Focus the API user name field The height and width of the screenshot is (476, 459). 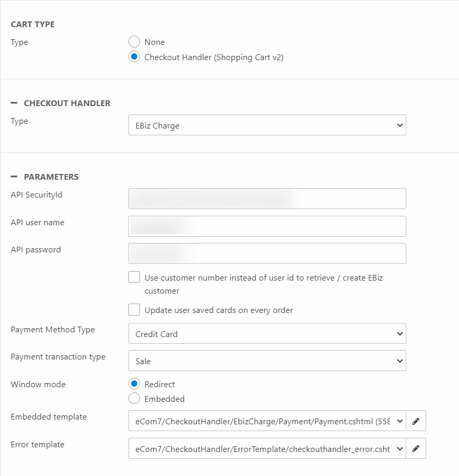(x=267, y=226)
